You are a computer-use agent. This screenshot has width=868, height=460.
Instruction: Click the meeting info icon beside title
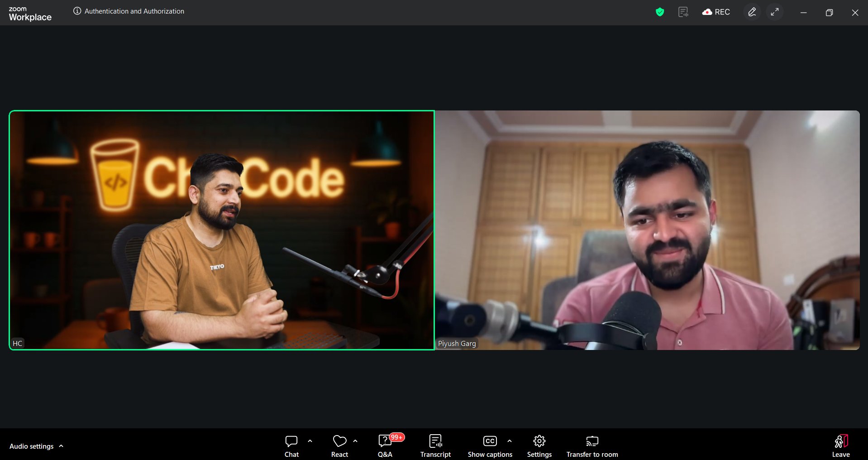point(77,11)
